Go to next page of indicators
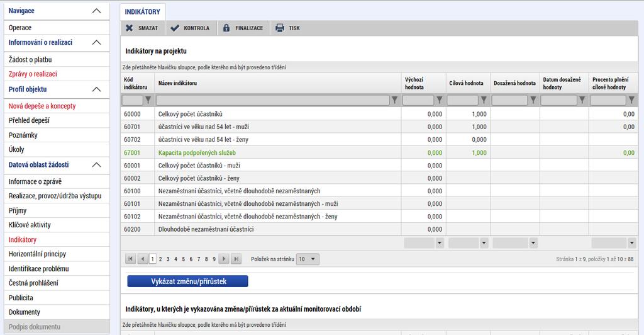 point(224,259)
